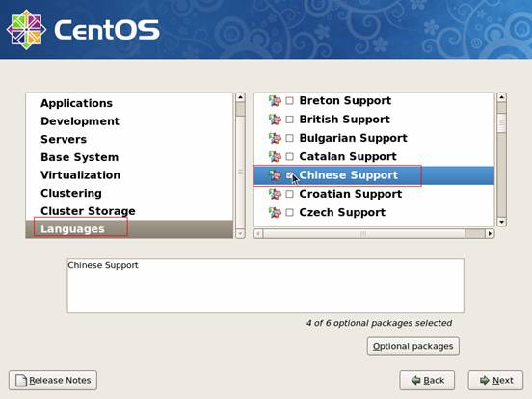Click the Catalan Support language icon
The width and height of the screenshot is (532, 399).
coord(275,157)
